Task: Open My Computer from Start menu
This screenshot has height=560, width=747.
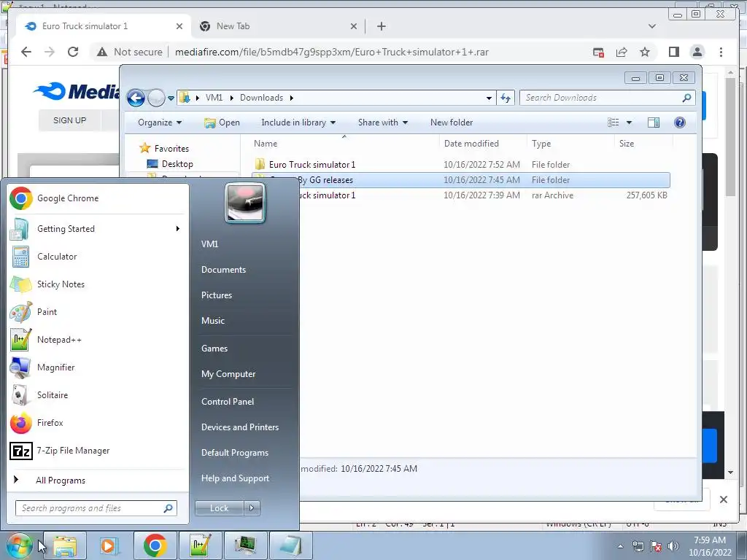Action: (228, 374)
